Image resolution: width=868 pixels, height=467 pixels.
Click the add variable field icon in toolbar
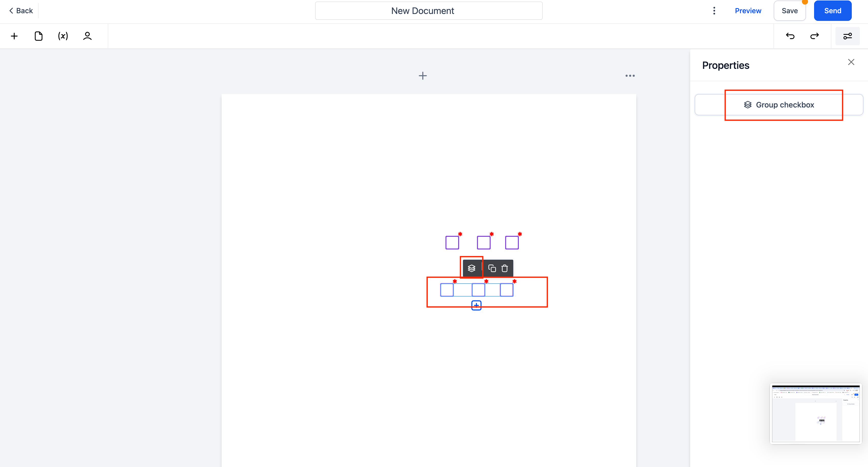[63, 36]
